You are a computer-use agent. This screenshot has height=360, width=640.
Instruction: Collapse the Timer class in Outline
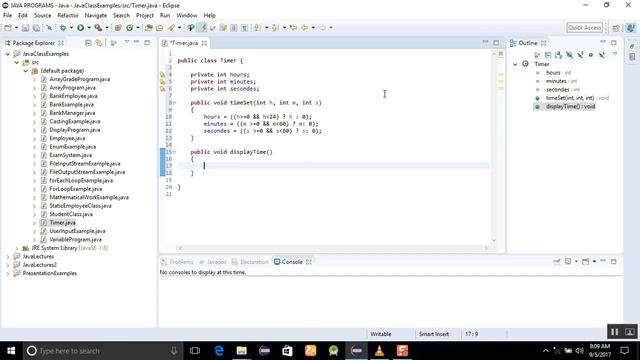point(515,64)
